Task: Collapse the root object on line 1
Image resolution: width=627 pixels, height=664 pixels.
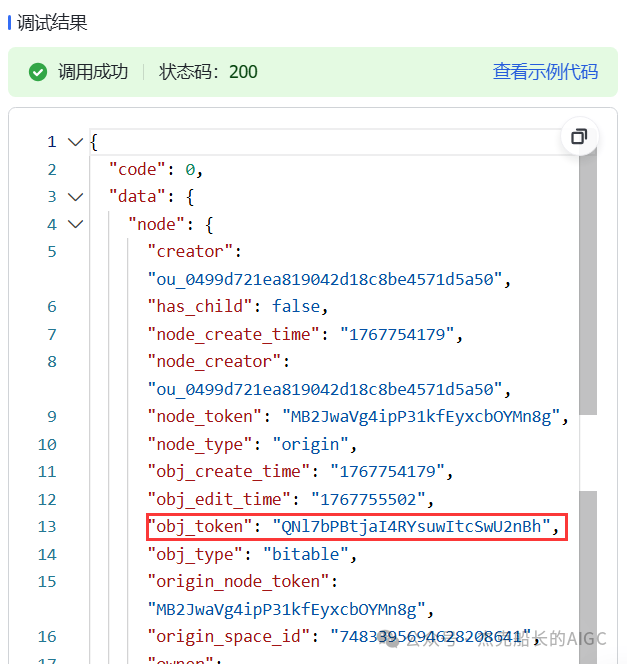Action: pos(75,142)
